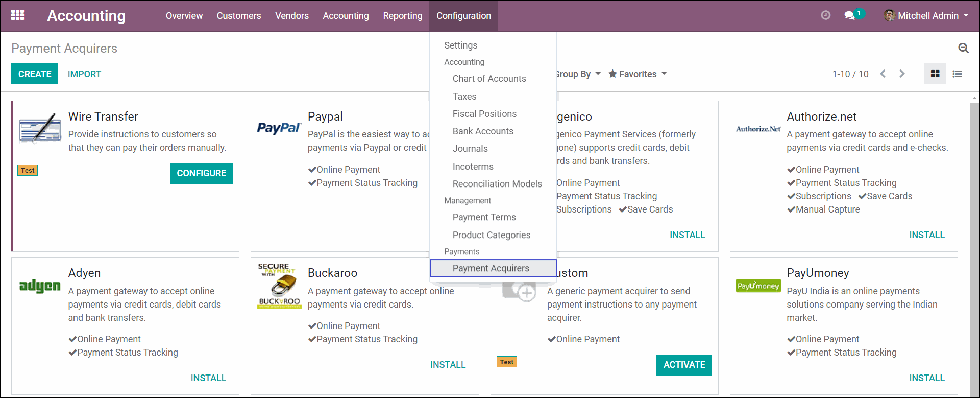Click the scrollbar up arrow
The width and height of the screenshot is (980, 398).
(x=974, y=98)
